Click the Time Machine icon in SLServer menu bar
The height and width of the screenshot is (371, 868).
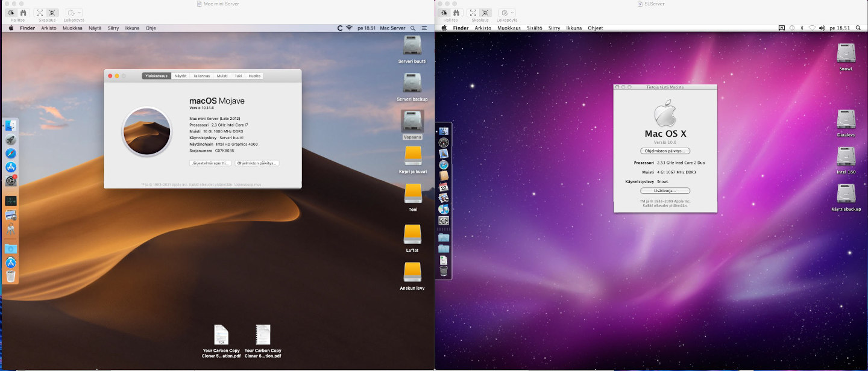point(791,28)
